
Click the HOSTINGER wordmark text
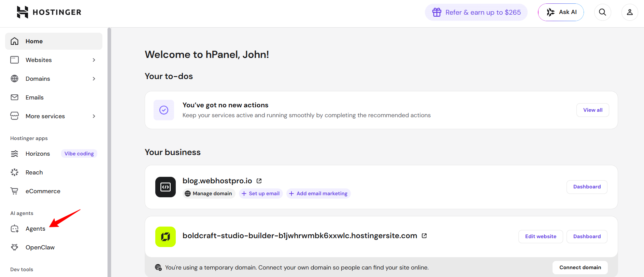tap(57, 12)
